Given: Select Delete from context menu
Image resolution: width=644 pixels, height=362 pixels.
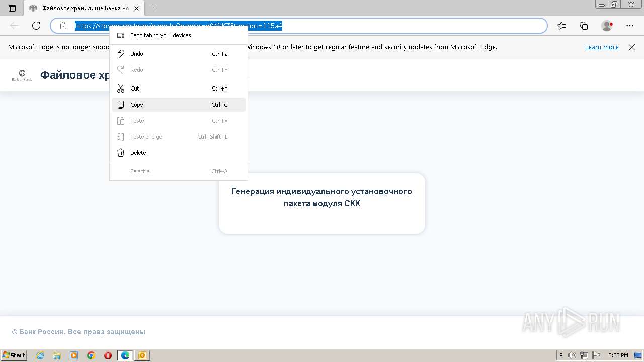Looking at the screenshot, I should click(179, 153).
